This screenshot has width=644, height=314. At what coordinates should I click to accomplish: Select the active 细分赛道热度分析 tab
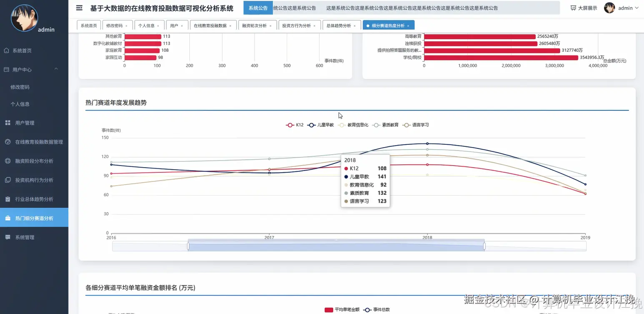pyautogui.click(x=388, y=25)
